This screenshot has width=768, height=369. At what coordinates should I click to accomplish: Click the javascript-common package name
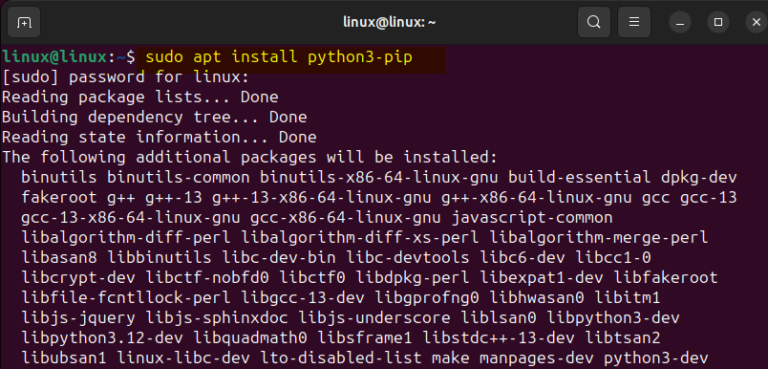(x=532, y=218)
